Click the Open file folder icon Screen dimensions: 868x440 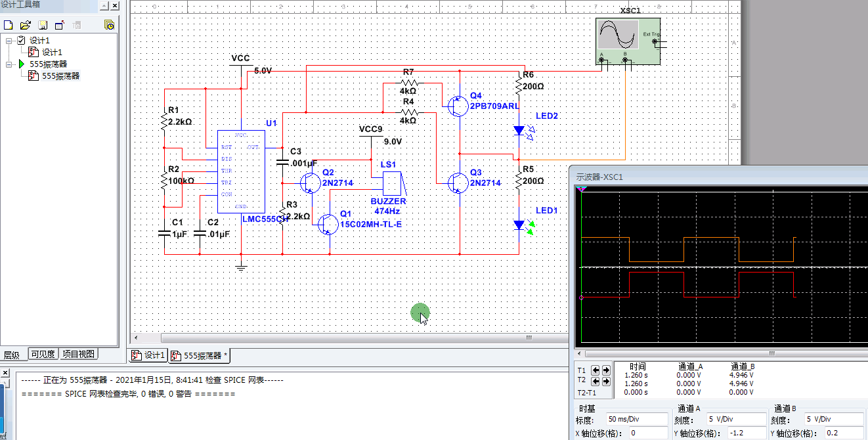point(26,25)
